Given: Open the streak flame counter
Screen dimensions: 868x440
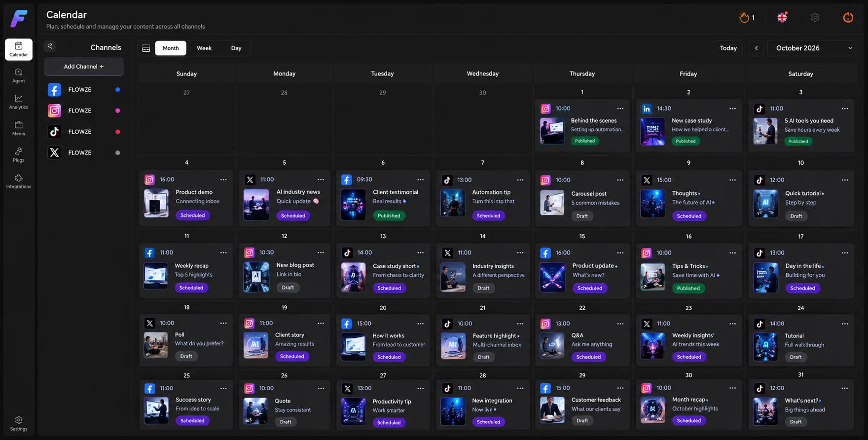Looking at the screenshot, I should click(x=747, y=18).
